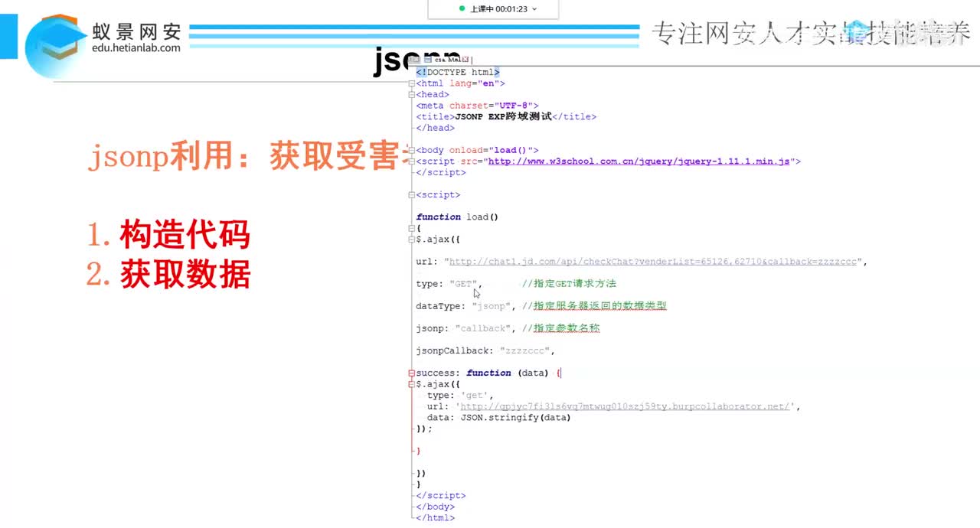980x528 pixels.
Task: Click the green in-class status dot
Action: coord(462,9)
